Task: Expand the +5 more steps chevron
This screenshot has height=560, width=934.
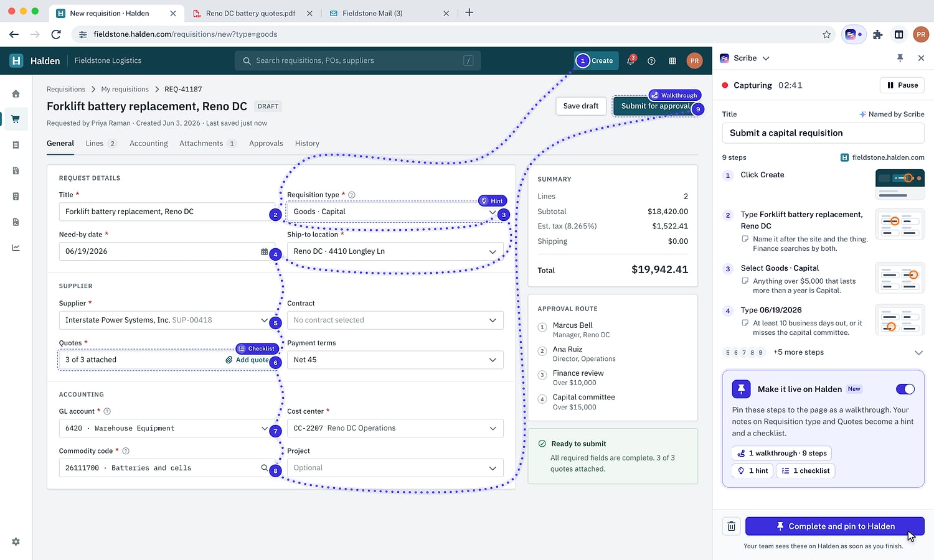Action: (x=918, y=352)
